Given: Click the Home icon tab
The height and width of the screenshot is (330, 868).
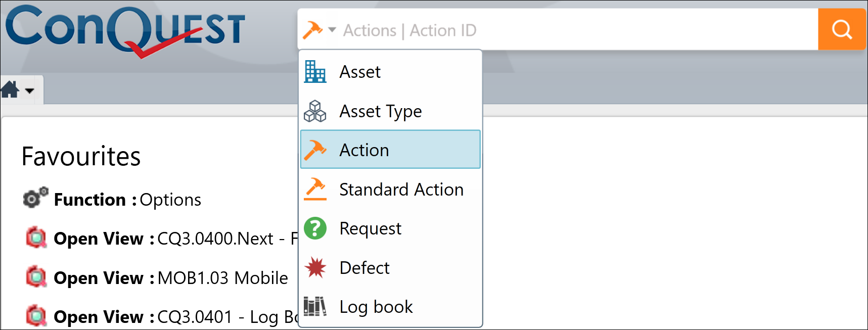Looking at the screenshot, I should tap(10, 89).
